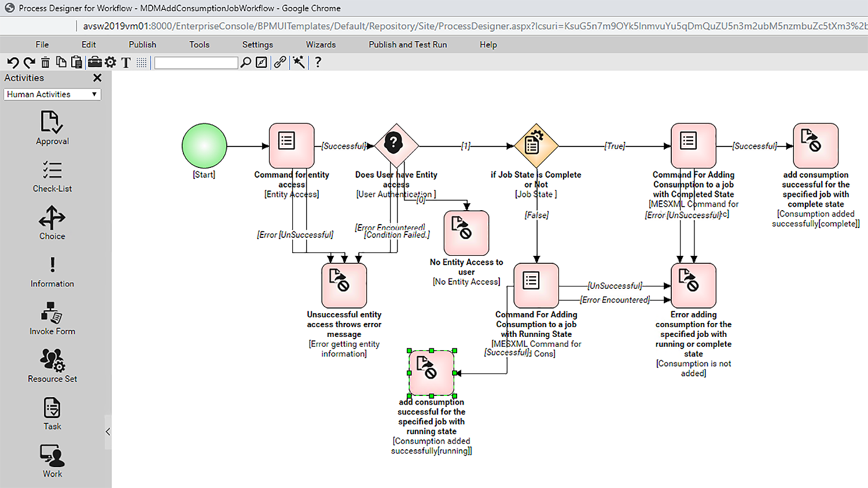
Task: Click the toolbar search input field
Action: point(196,63)
